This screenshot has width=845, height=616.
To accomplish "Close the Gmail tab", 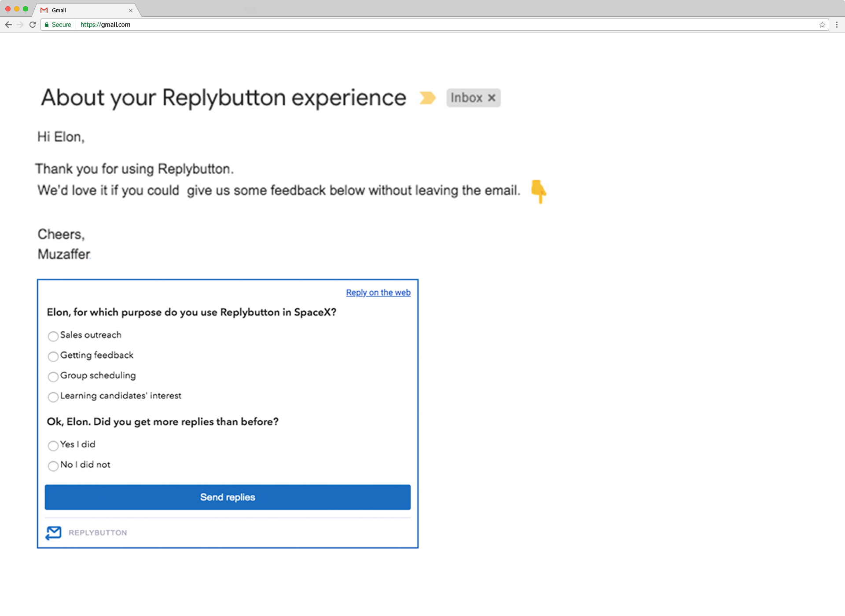I will pyautogui.click(x=131, y=11).
